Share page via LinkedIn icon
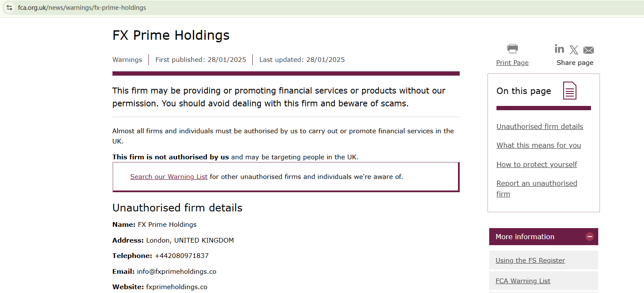Image resolution: width=644 pixels, height=293 pixels. (x=559, y=49)
